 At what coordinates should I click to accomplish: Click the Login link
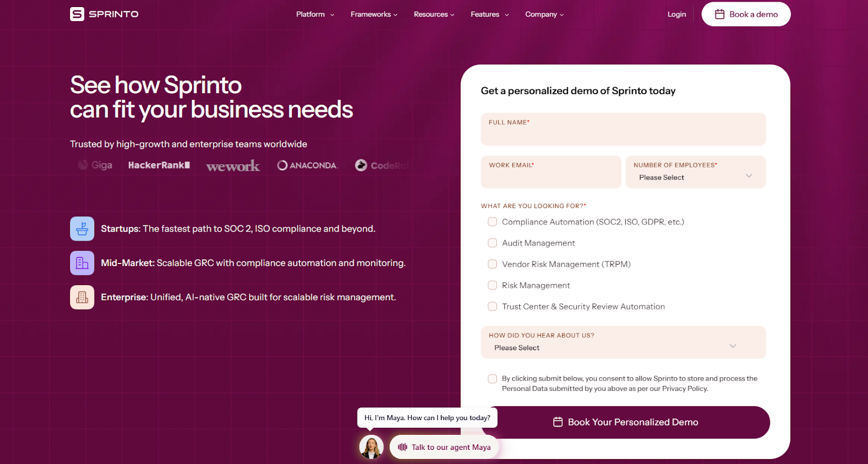coord(676,14)
